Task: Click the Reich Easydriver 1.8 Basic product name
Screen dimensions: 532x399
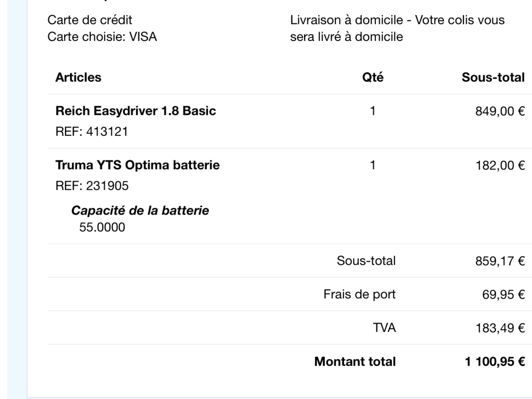Action: coord(135,111)
